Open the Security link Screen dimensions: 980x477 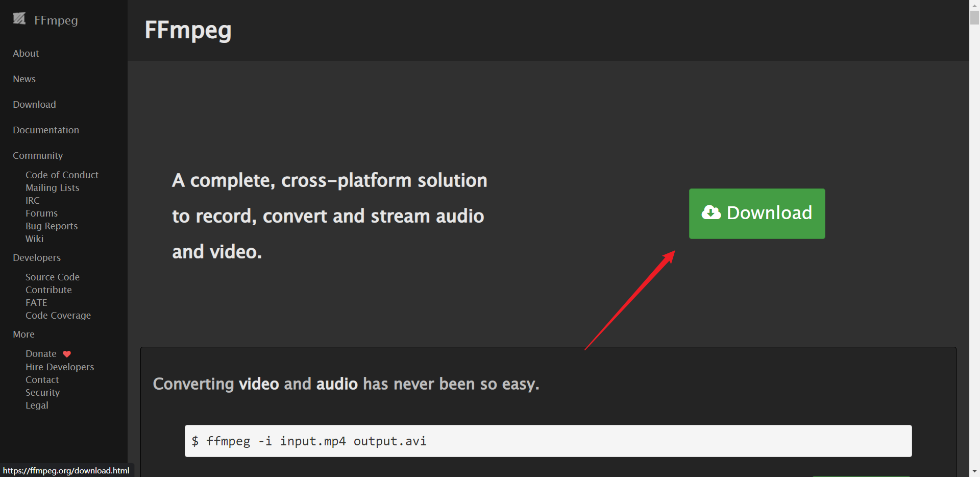click(43, 392)
